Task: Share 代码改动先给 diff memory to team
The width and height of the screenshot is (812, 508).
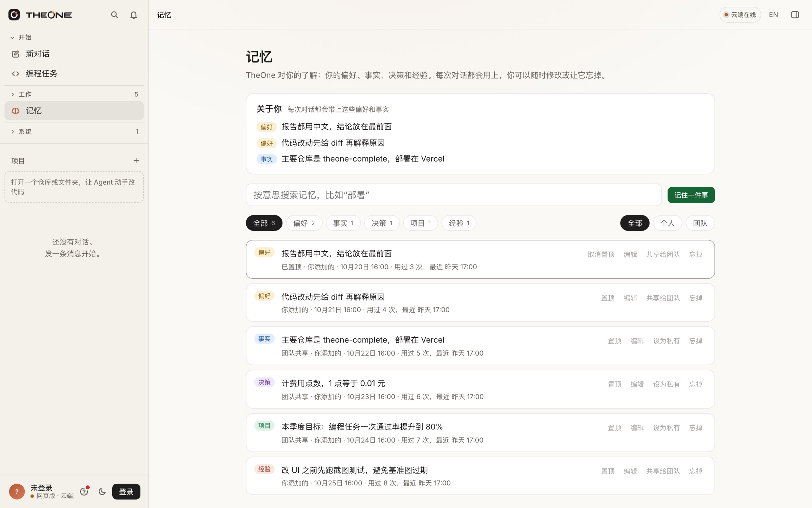Action: (x=663, y=298)
